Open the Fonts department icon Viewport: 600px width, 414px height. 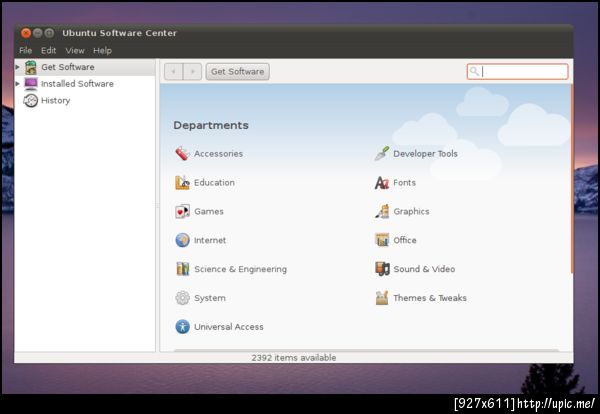click(x=382, y=183)
